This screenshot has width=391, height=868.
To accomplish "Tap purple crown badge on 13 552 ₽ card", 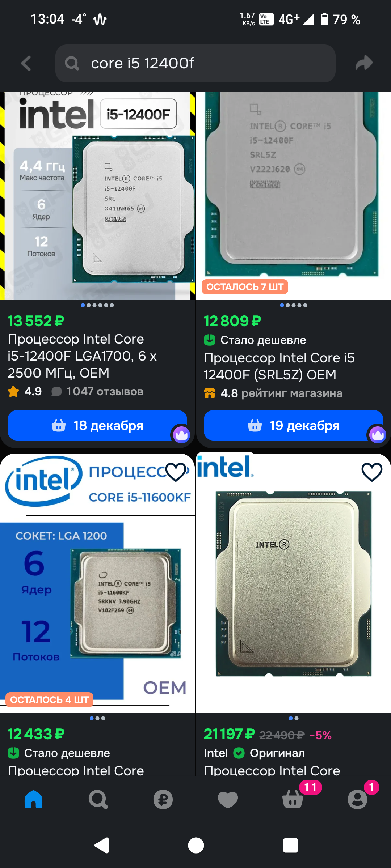I will pyautogui.click(x=181, y=435).
